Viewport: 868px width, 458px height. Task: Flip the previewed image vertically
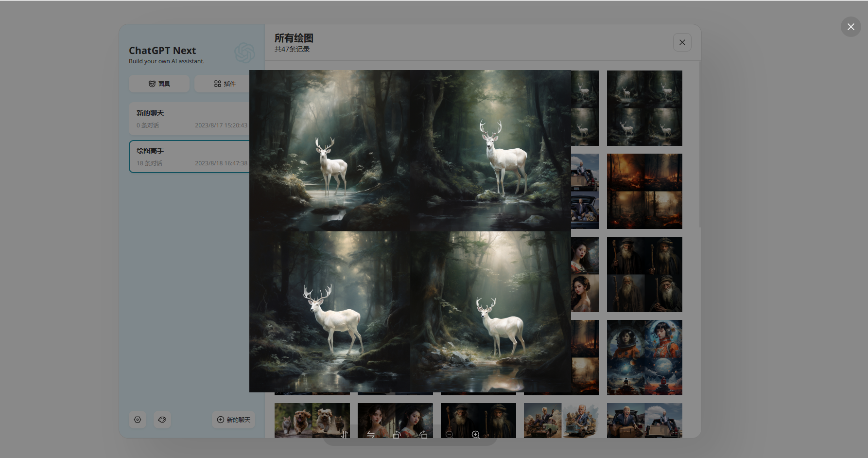coord(345,435)
